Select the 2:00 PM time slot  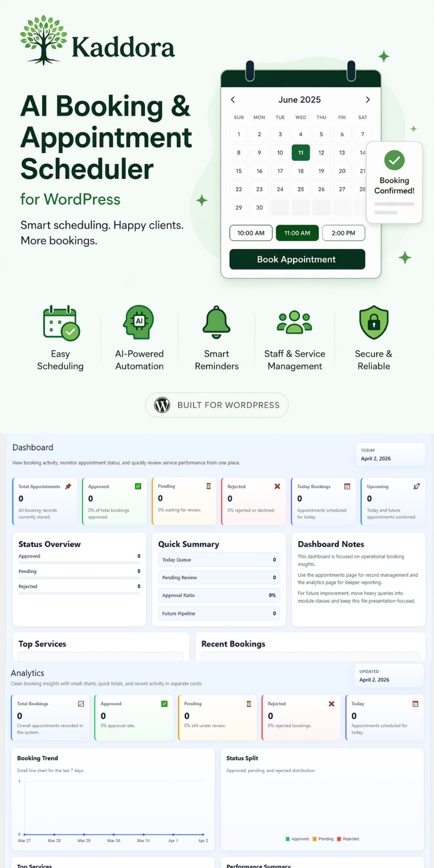(x=343, y=233)
